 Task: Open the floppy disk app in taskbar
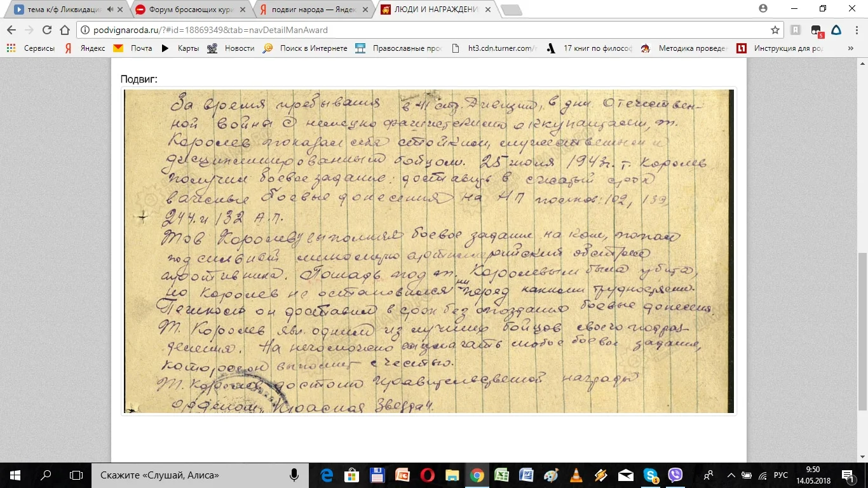[x=377, y=475]
